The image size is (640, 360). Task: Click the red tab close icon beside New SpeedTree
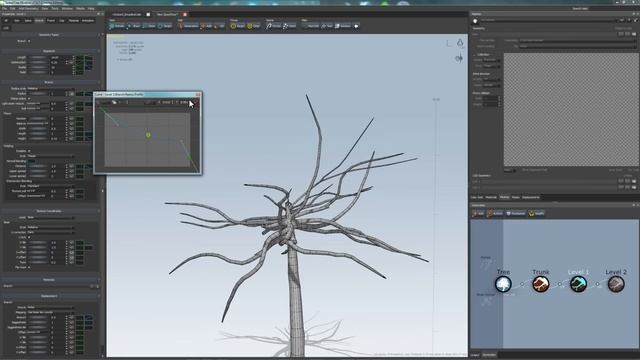(185, 14)
